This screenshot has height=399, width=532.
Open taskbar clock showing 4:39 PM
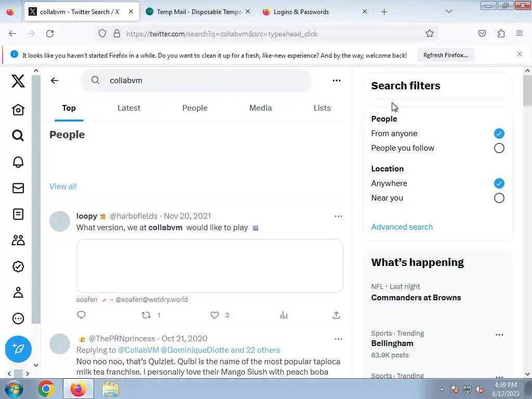pos(506,389)
